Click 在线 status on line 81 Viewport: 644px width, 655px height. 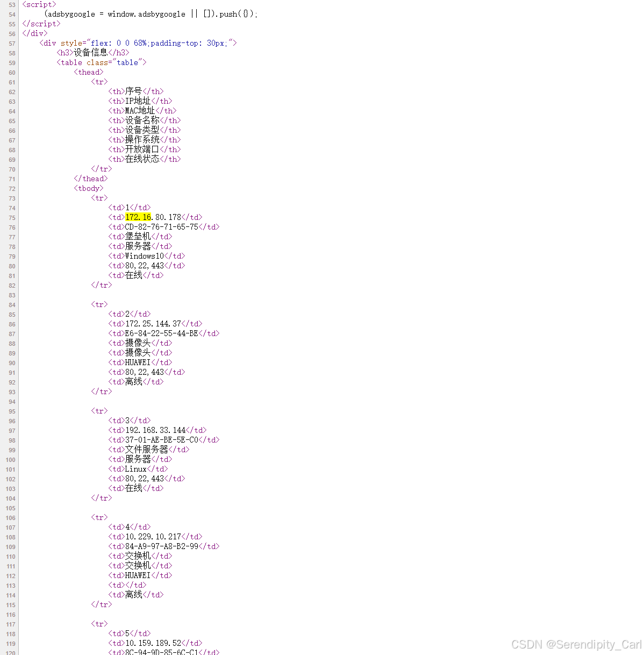point(134,275)
